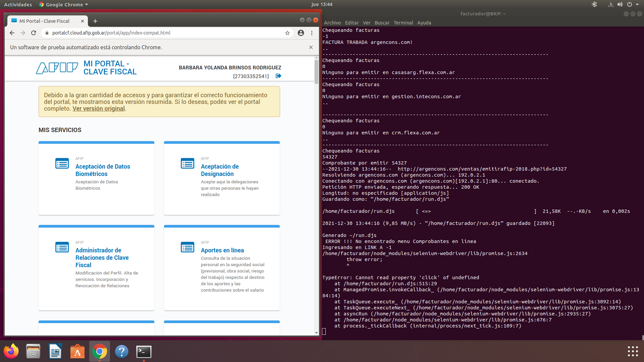Reload the AFIP portal page
The image size is (644, 362).
click(34, 33)
